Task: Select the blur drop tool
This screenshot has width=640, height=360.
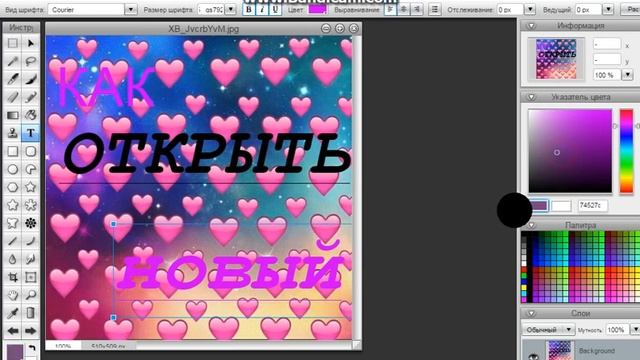Action: 13,259
